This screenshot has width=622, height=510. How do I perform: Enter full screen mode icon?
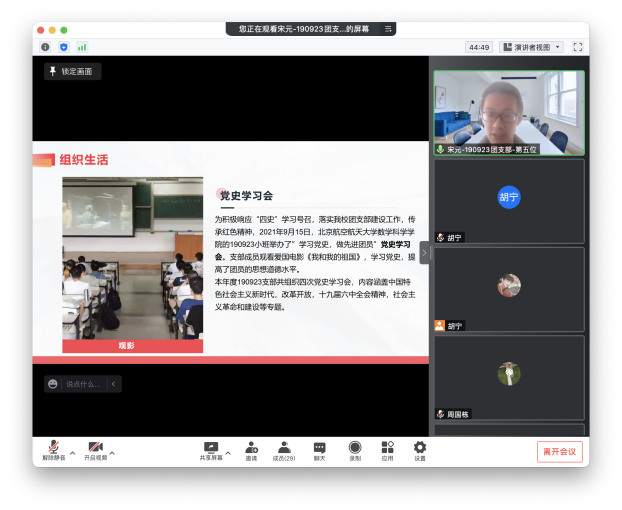pos(577,47)
